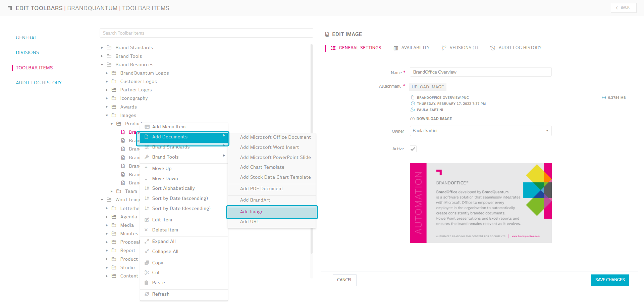Viewport: 644px width, 302px height.
Task: Expand the Brand Standards tree node
Action: [102, 48]
